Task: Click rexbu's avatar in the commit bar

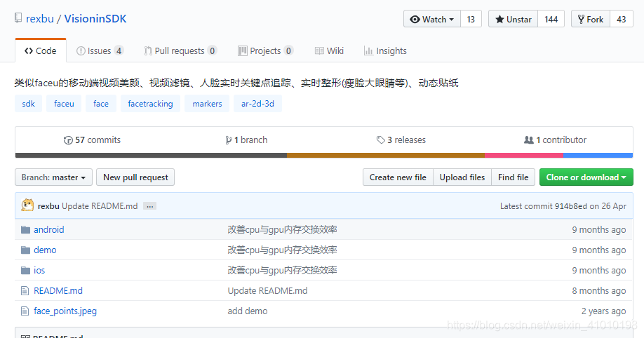Action: (x=27, y=205)
